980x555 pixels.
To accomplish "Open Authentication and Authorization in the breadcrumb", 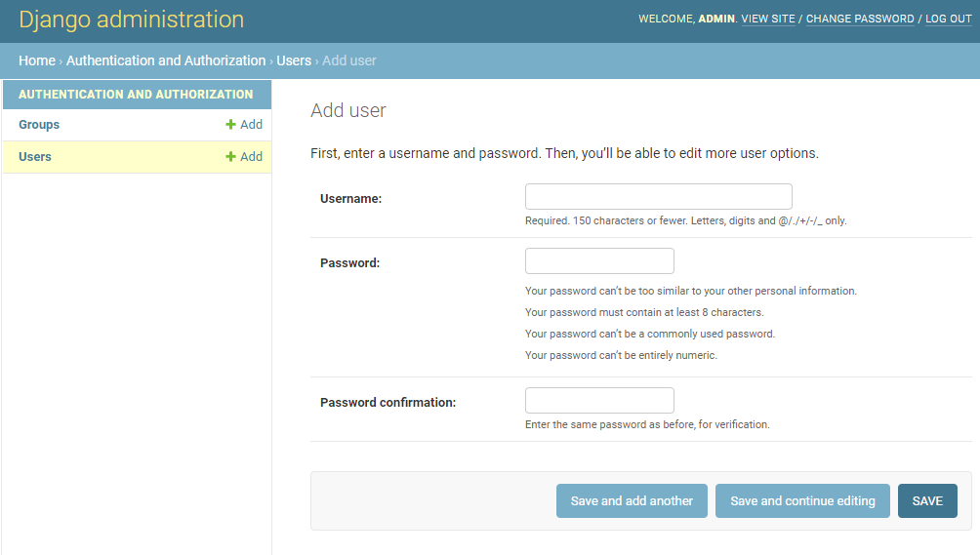I will (166, 60).
